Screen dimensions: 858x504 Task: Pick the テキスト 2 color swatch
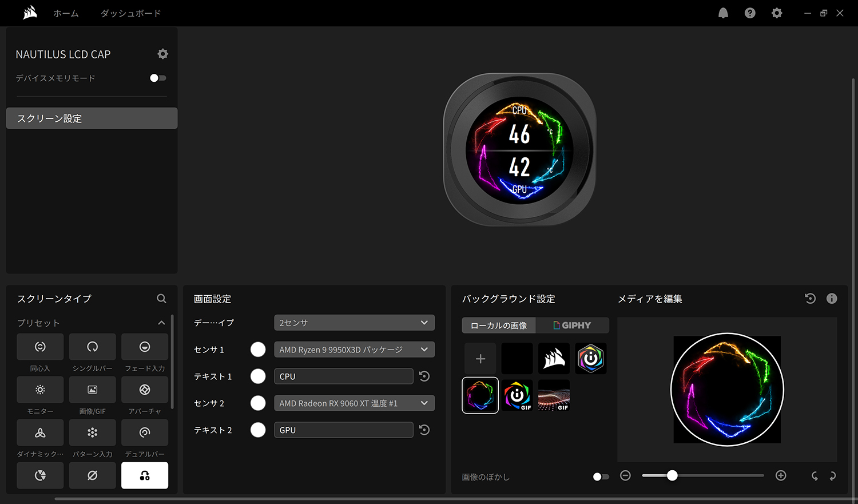coord(258,430)
